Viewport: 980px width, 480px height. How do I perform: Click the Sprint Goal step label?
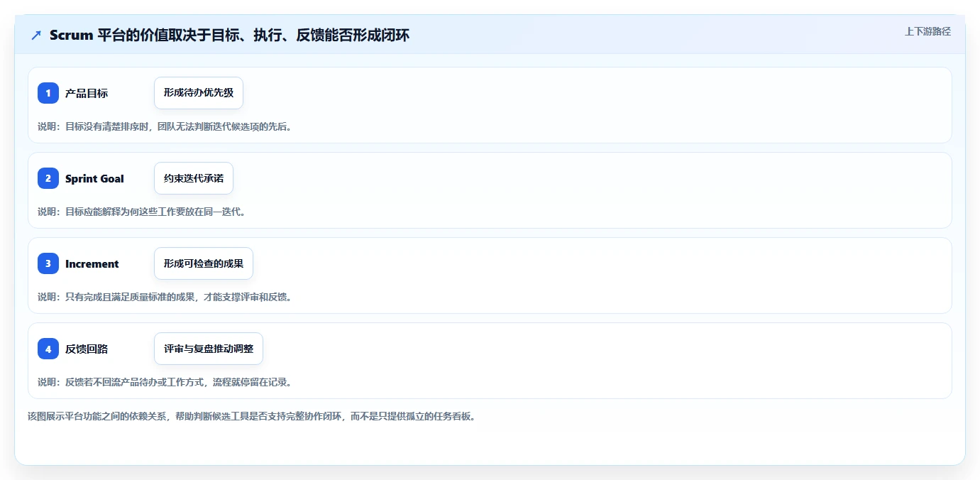(x=94, y=179)
